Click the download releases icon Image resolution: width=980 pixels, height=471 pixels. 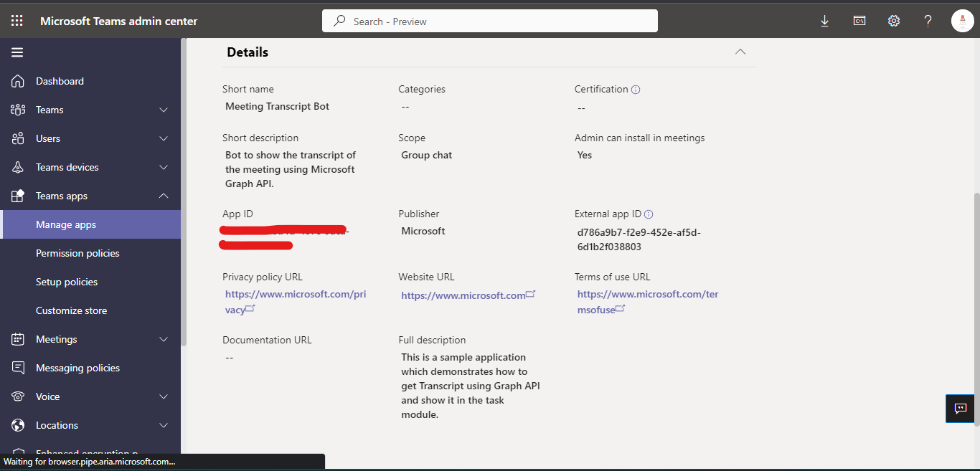[x=824, y=20]
